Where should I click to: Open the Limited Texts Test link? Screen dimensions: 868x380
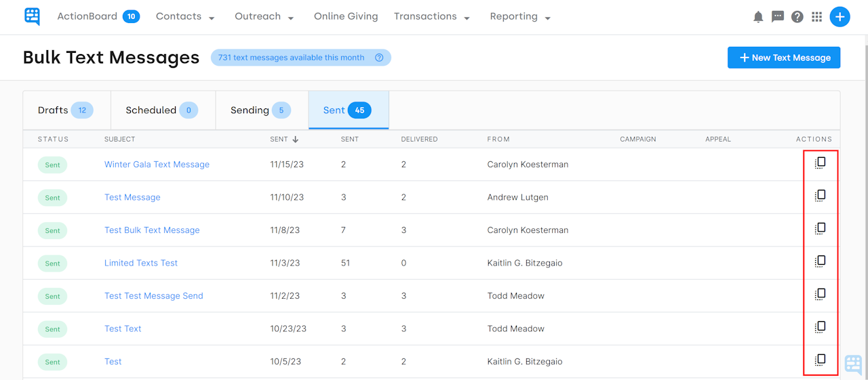click(x=141, y=263)
